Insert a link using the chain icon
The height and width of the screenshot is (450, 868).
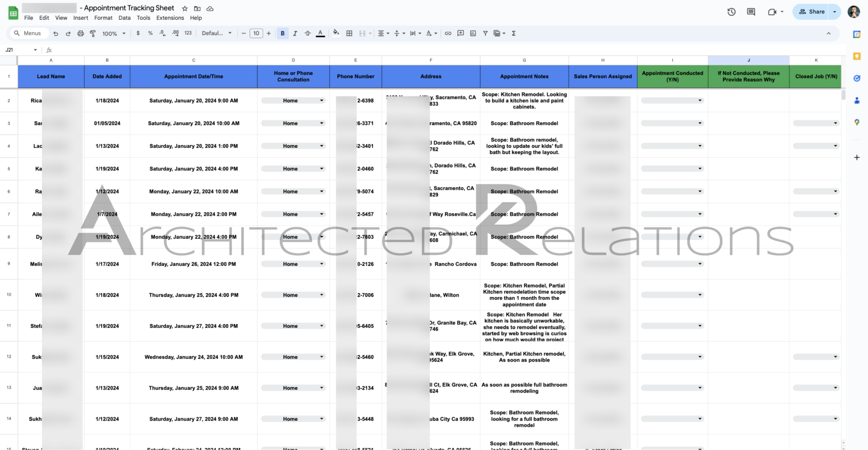(x=448, y=33)
